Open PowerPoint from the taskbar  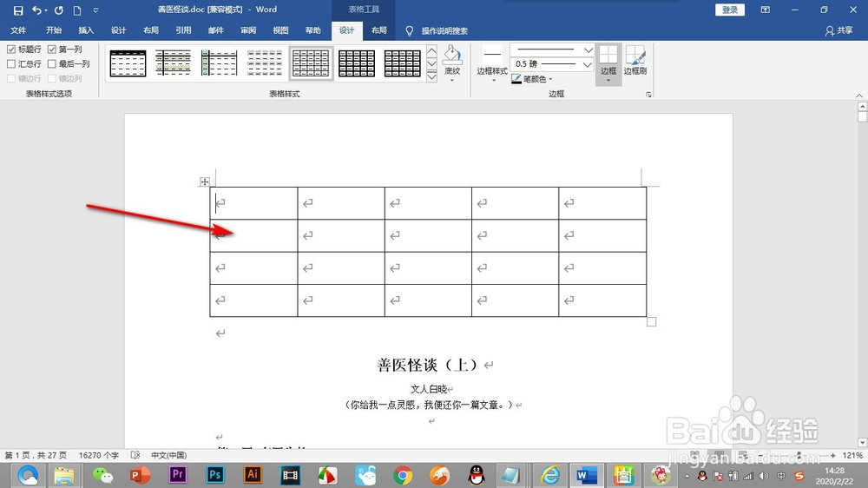click(x=140, y=475)
